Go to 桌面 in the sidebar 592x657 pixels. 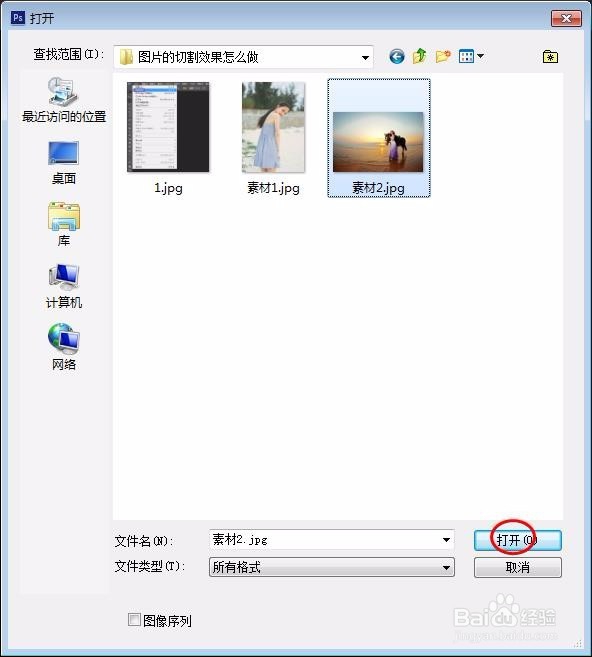pos(64,163)
